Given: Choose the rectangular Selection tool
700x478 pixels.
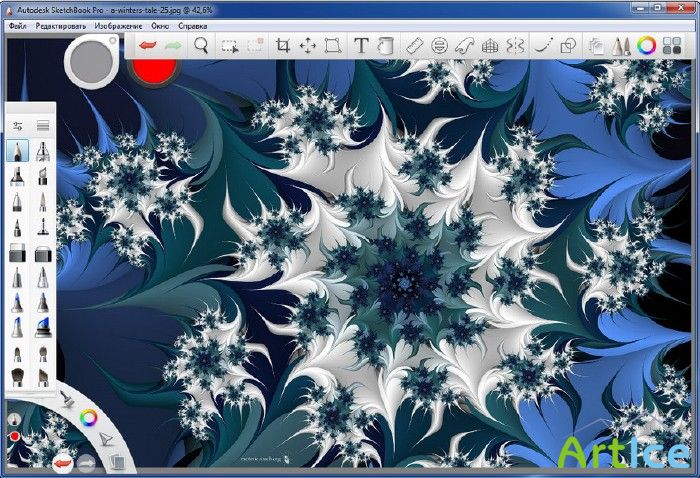Looking at the screenshot, I should pyautogui.click(x=229, y=46).
